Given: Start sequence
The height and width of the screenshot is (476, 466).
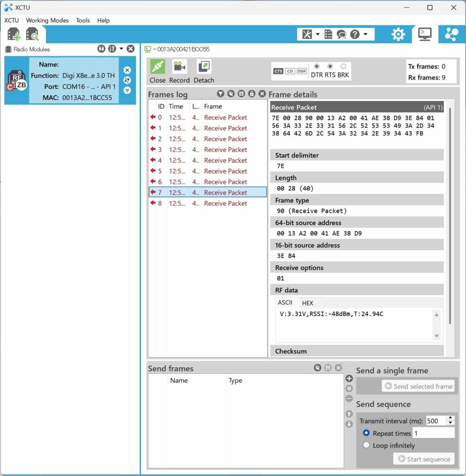Looking at the screenshot, I should [x=424, y=459].
